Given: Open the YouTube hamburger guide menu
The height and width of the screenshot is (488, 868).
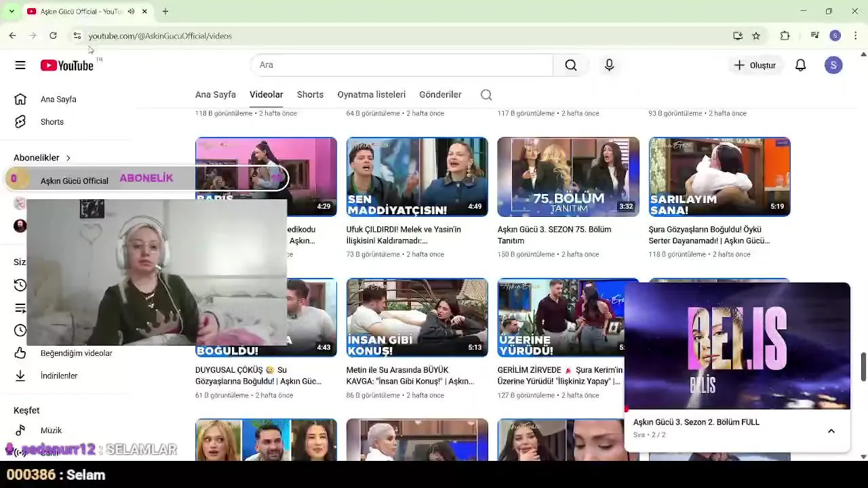Looking at the screenshot, I should [20, 65].
